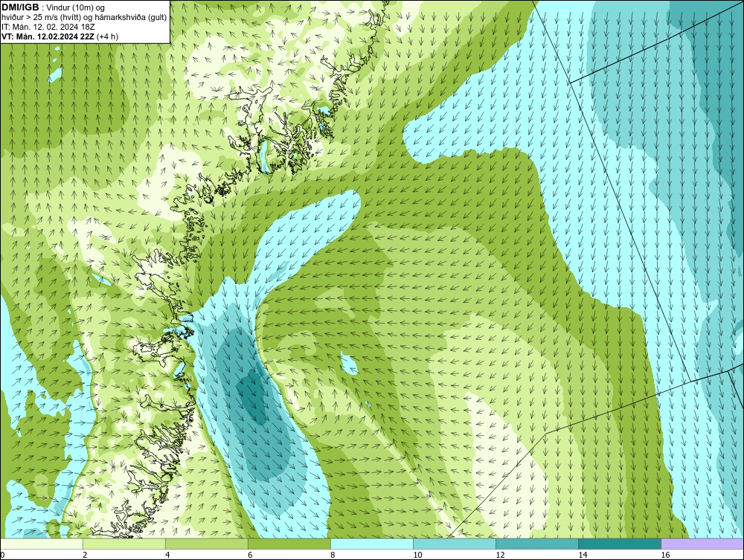
Task: Click the 'IT: Mán. 12. 02. 2024 18Z' line
Action: click(x=49, y=27)
